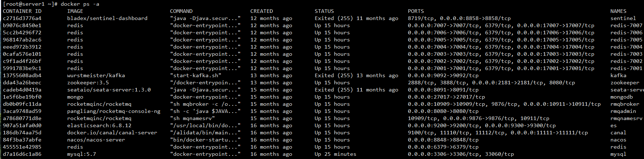Click the redis-7002 container name
The image size is (644, 159).
coord(626,61)
